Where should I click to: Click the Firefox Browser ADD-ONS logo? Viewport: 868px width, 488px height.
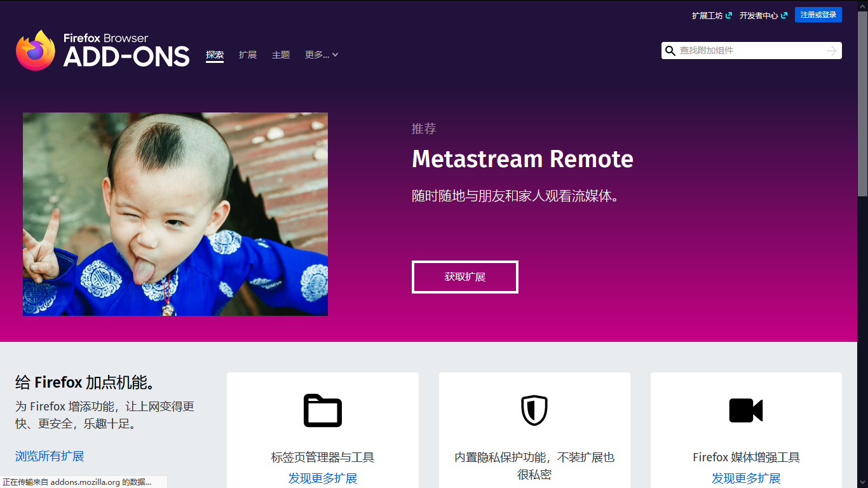click(102, 50)
